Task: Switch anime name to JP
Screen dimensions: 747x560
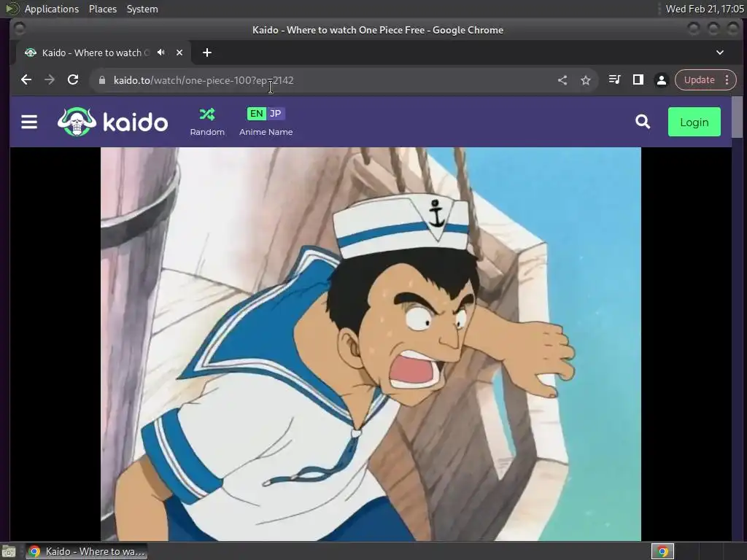Action: [275, 113]
